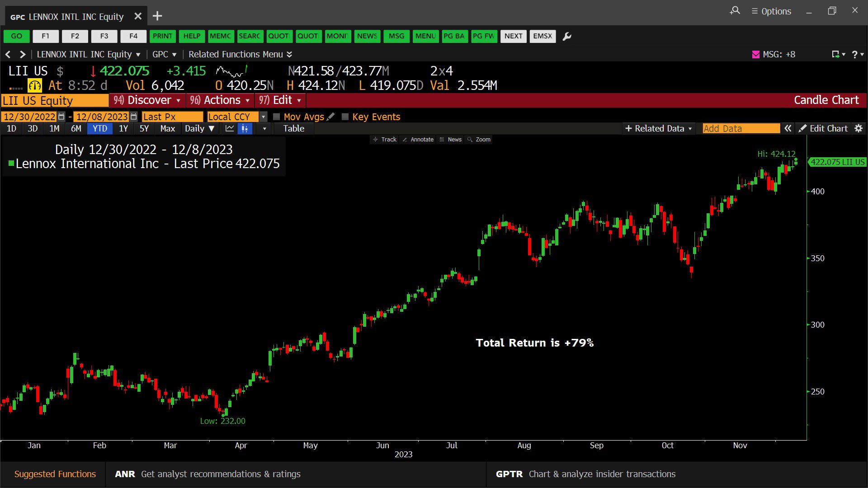This screenshot has height=488, width=868.
Task: Click the Edit Chart pencil button
Action: tap(823, 128)
